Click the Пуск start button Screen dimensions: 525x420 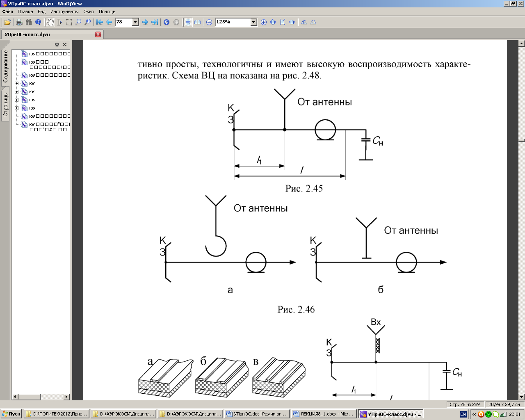[x=11, y=414]
